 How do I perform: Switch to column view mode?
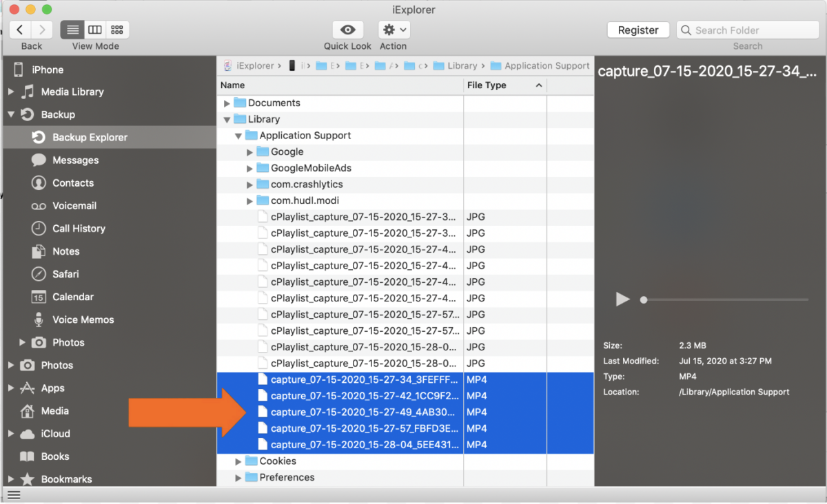(94, 30)
